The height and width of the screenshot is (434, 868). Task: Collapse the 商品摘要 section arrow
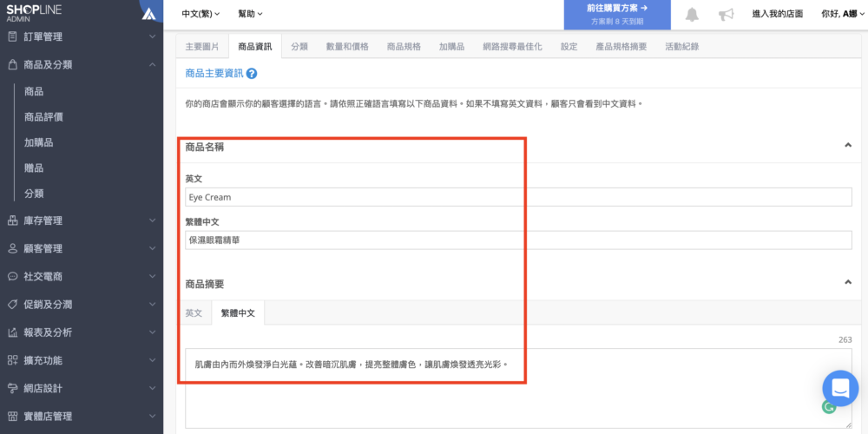(848, 282)
